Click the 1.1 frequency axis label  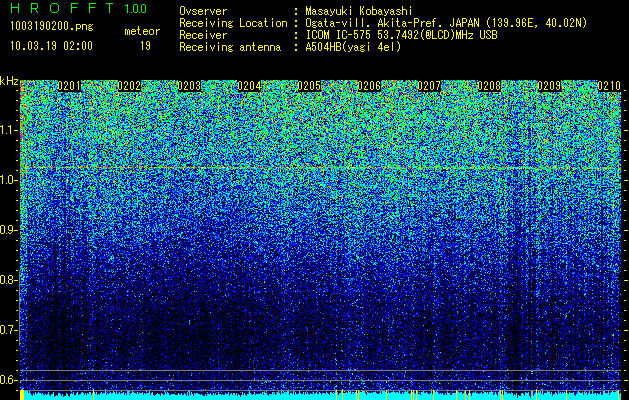click(8, 130)
